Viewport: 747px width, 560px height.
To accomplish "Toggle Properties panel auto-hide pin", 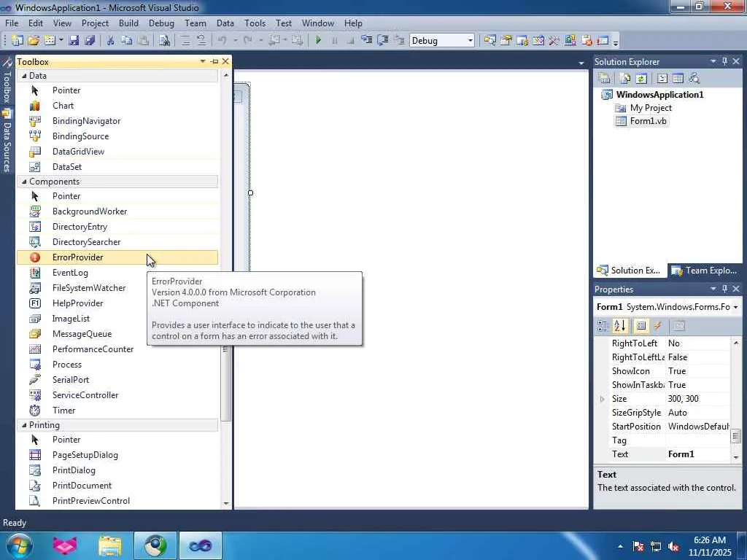I will 724,289.
